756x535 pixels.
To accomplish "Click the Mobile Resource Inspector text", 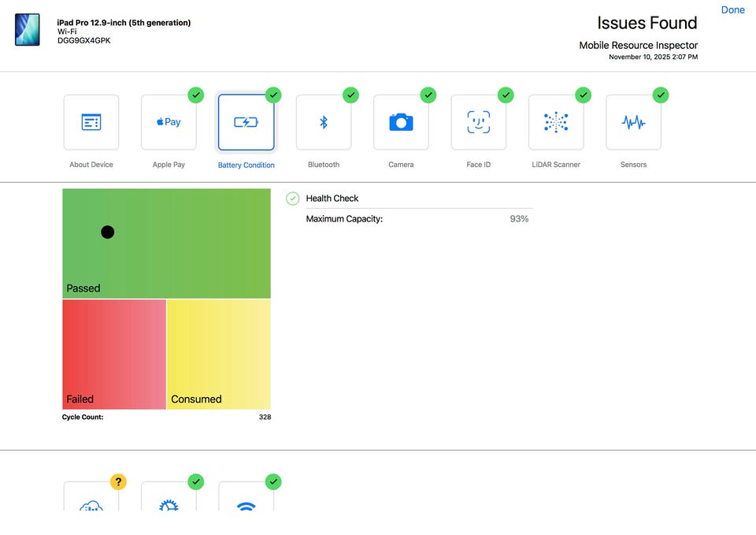I will (639, 46).
